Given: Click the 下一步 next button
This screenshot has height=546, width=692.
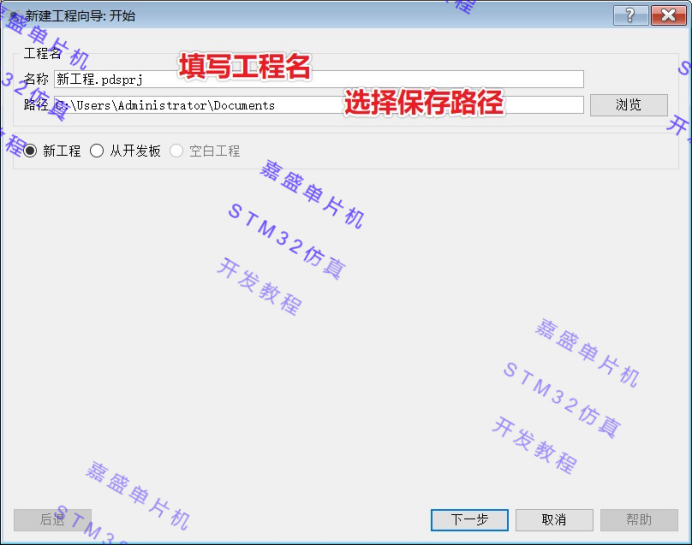Looking at the screenshot, I should click(469, 520).
